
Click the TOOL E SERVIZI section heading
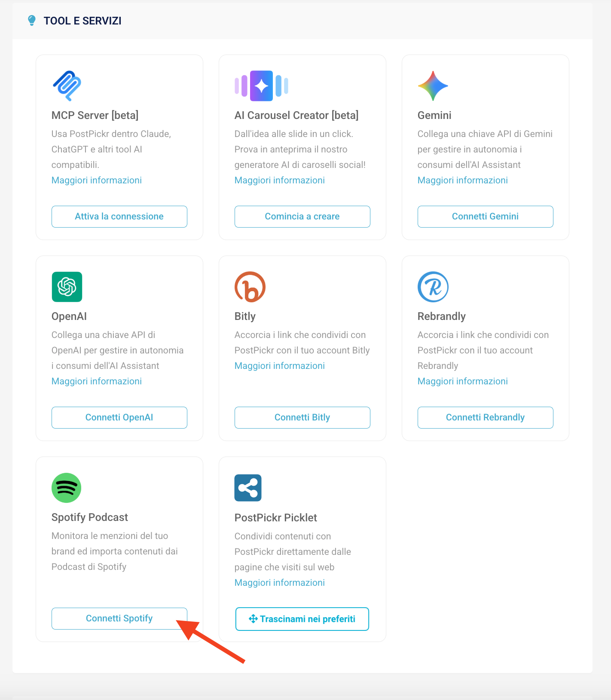tap(82, 21)
